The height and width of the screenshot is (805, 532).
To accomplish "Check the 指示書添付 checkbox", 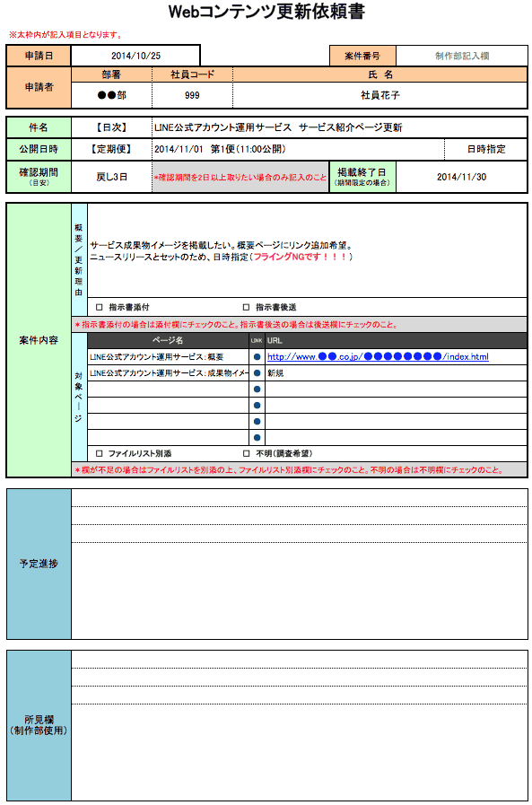I will tap(100, 308).
